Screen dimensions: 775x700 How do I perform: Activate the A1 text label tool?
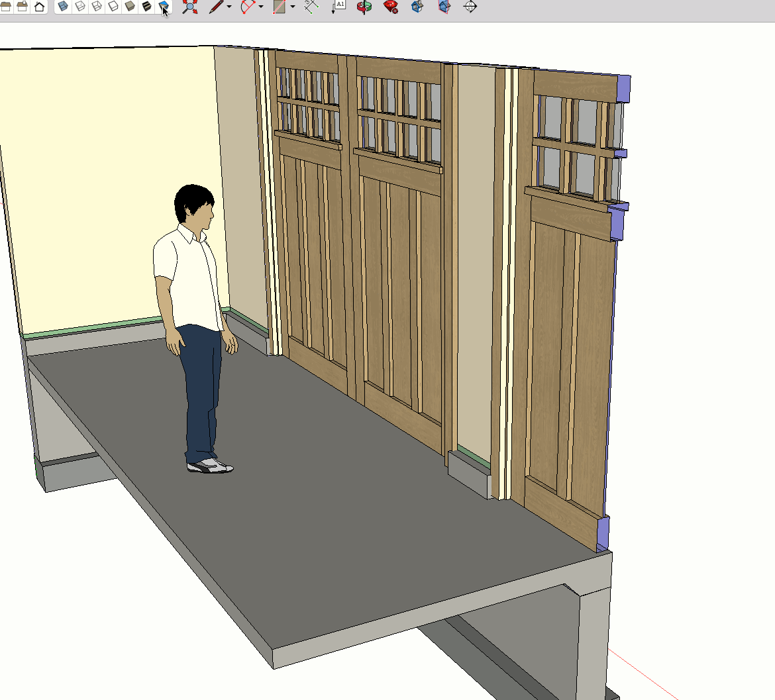[338, 7]
